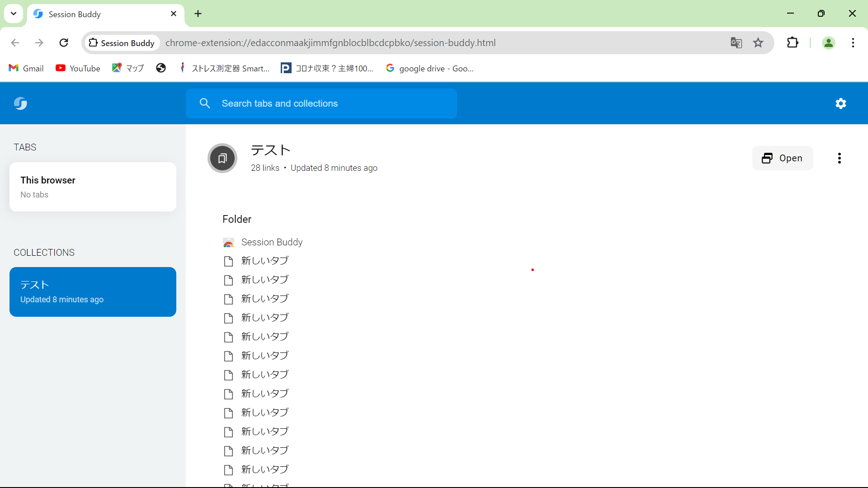The width and height of the screenshot is (868, 488).
Task: Select the This browser card under TABS
Action: click(x=92, y=187)
